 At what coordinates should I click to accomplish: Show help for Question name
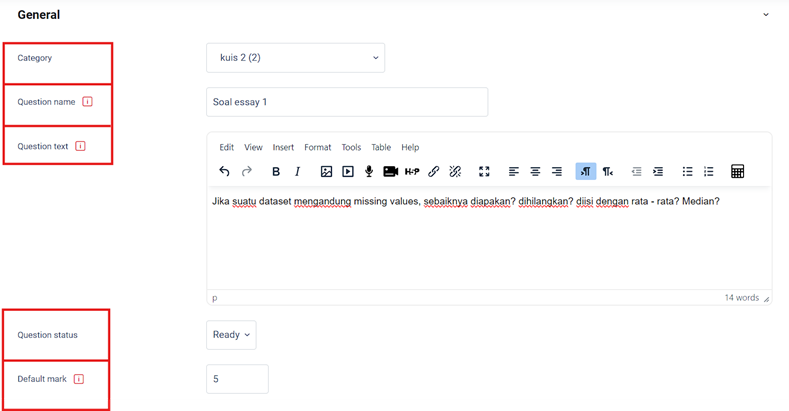[x=88, y=102]
